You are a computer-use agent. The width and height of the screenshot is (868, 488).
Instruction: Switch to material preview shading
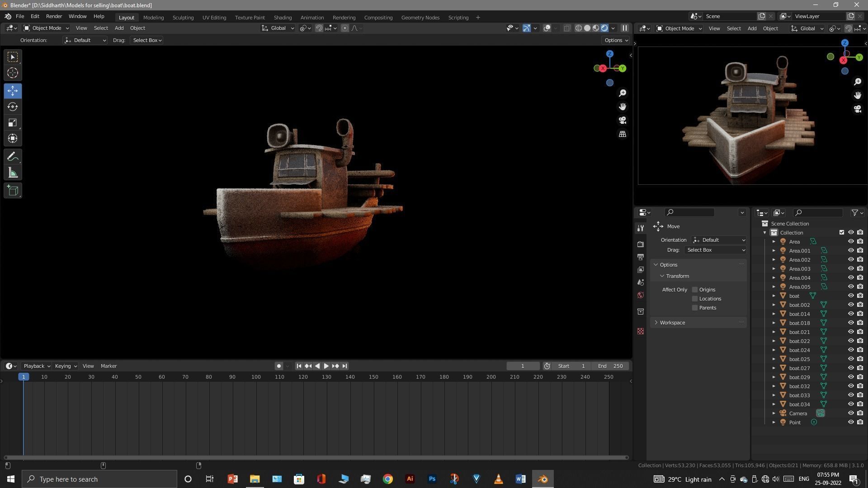tap(596, 28)
